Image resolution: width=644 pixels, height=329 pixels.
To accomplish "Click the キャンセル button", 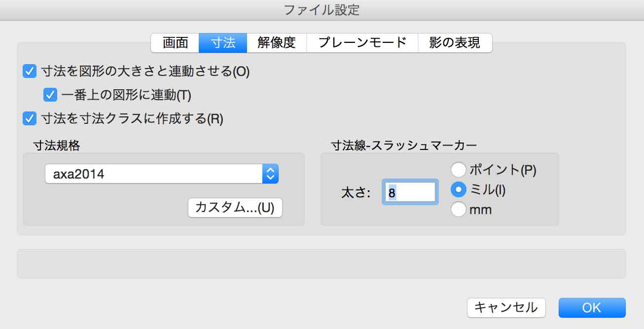I will [x=506, y=308].
